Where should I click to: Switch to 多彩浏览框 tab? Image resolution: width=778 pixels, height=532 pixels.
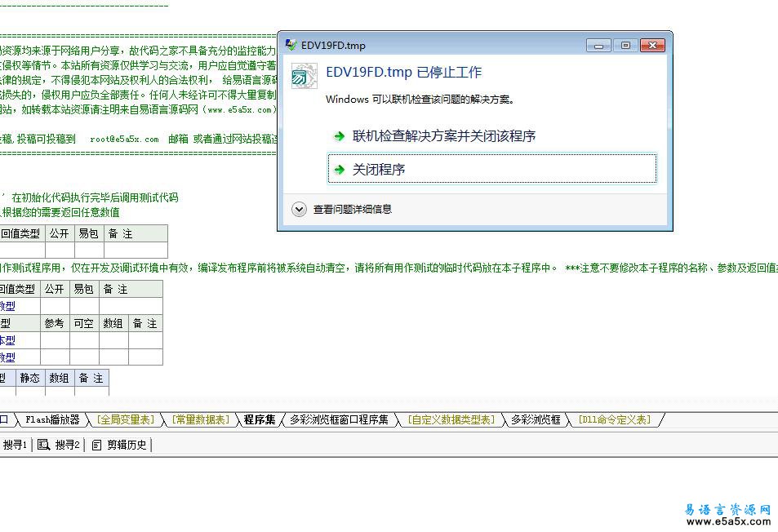[536, 419]
